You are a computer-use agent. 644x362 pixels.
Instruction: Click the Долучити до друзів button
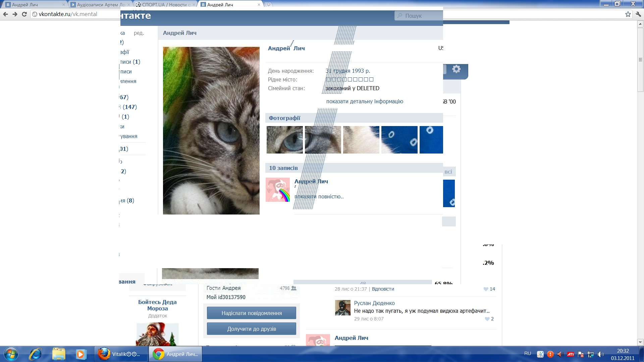pos(252,329)
